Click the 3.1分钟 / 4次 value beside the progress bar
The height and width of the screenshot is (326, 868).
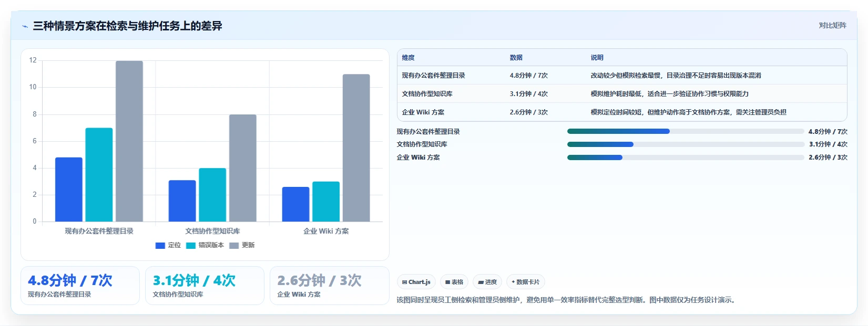click(x=828, y=144)
